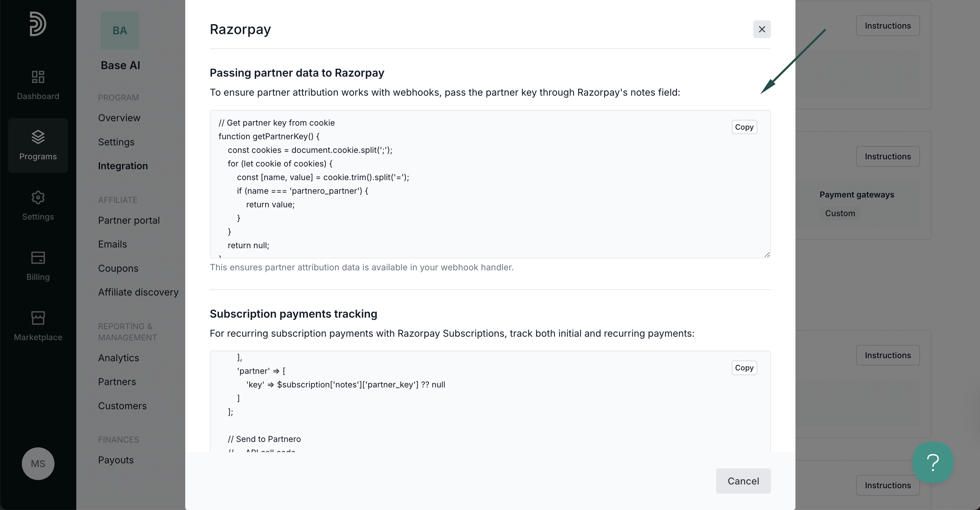Image resolution: width=980 pixels, height=510 pixels.
Task: Select the Base AI program BA thumbnail
Action: pyautogui.click(x=120, y=30)
